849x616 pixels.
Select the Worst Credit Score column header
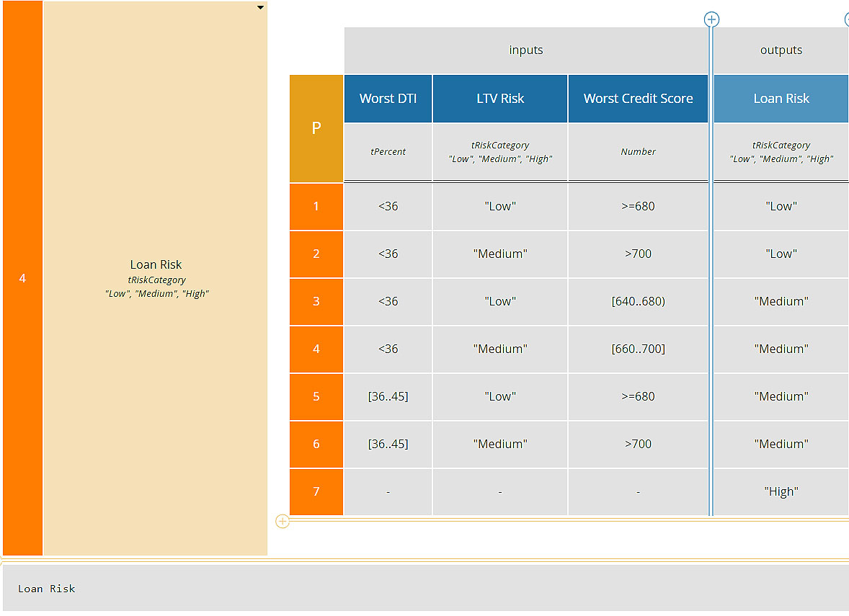(x=639, y=99)
